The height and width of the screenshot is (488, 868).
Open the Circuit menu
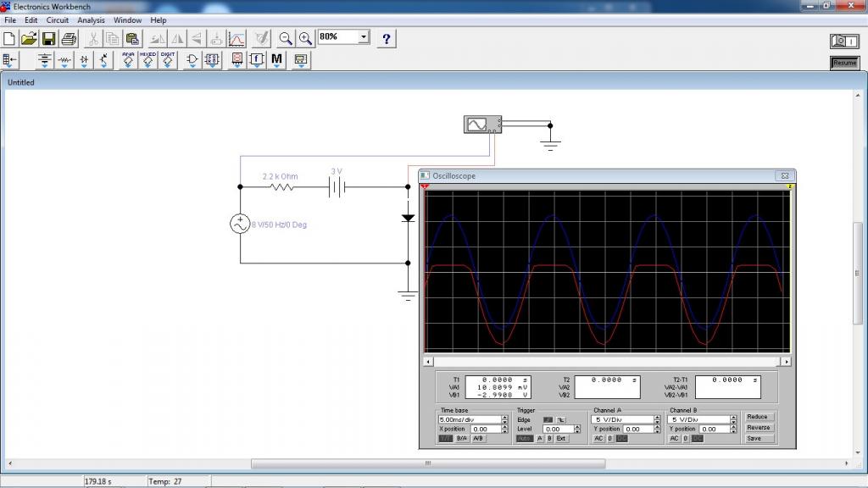58,19
